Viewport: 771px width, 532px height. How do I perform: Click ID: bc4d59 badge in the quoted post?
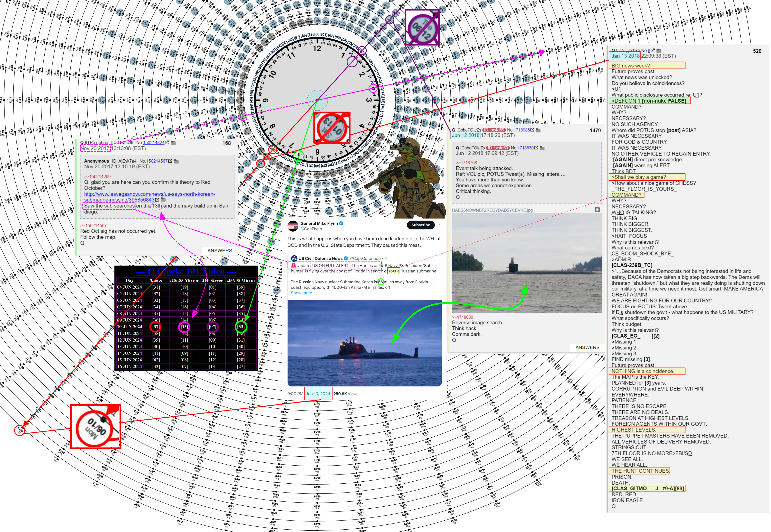[497, 148]
